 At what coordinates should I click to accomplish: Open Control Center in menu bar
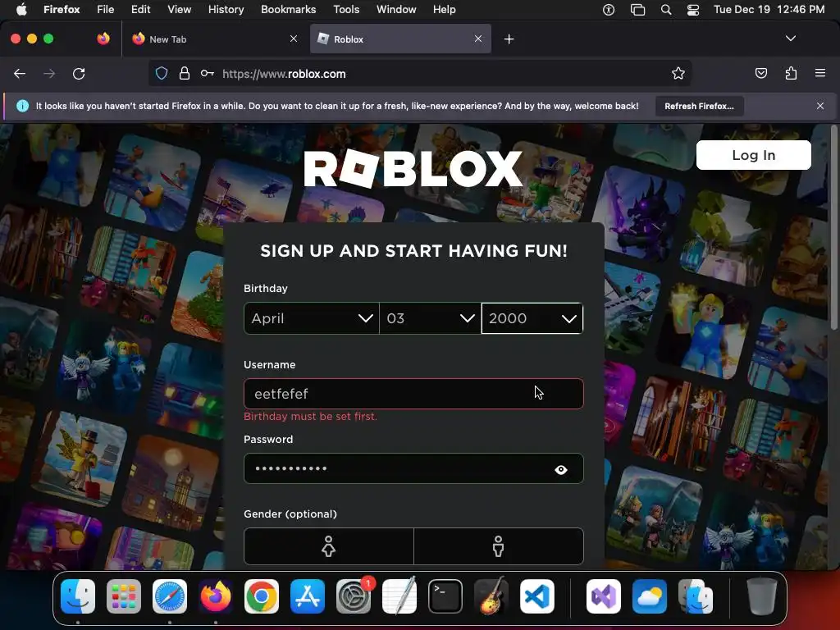click(x=693, y=10)
